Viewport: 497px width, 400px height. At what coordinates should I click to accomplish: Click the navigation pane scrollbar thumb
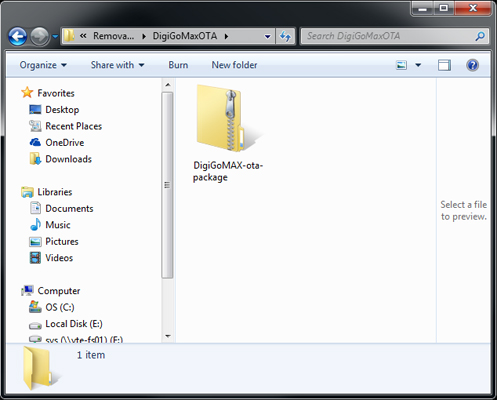coord(167,185)
